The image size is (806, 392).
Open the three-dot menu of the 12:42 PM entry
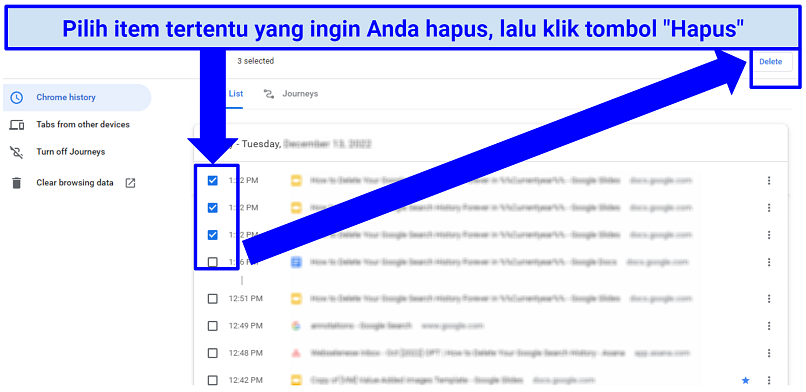coord(769,380)
